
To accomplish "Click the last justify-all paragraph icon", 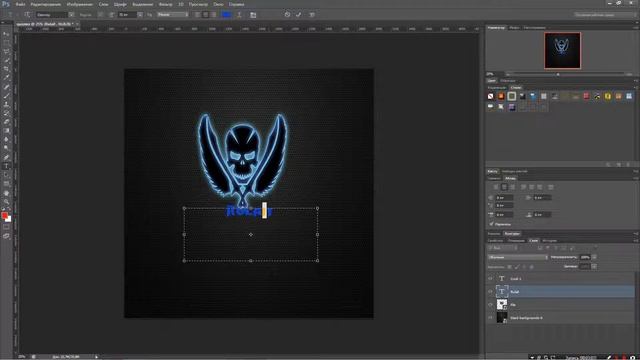I will pos(551,187).
